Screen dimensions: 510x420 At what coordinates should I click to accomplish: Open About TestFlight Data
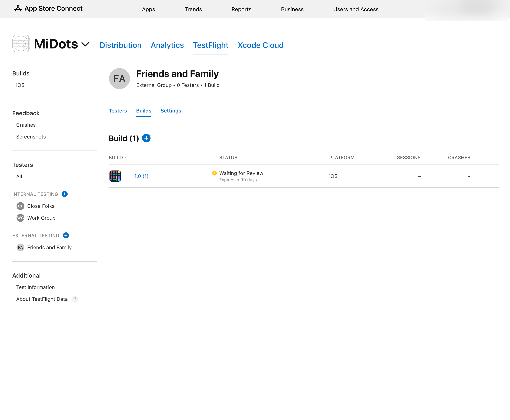pos(42,299)
